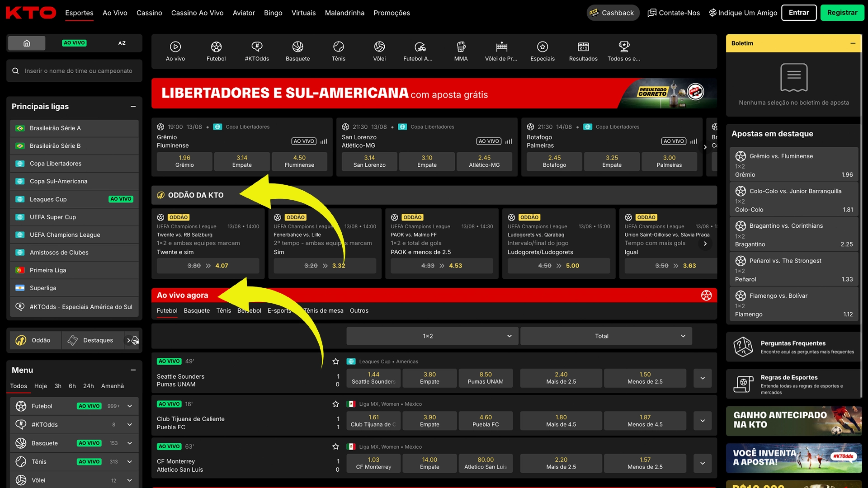Image resolution: width=868 pixels, height=488 pixels.
Task: Favorite the Club Tijuana match star
Action: 335,404
